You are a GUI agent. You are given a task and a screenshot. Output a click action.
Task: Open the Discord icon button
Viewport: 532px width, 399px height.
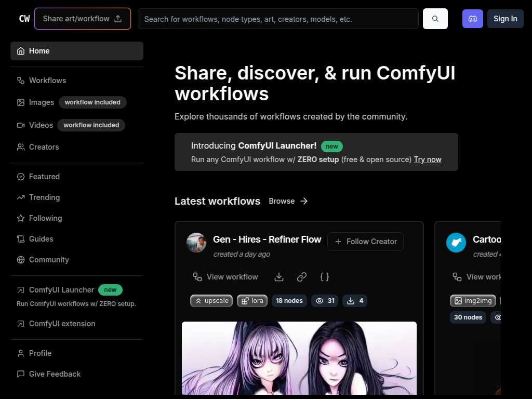pos(473,19)
